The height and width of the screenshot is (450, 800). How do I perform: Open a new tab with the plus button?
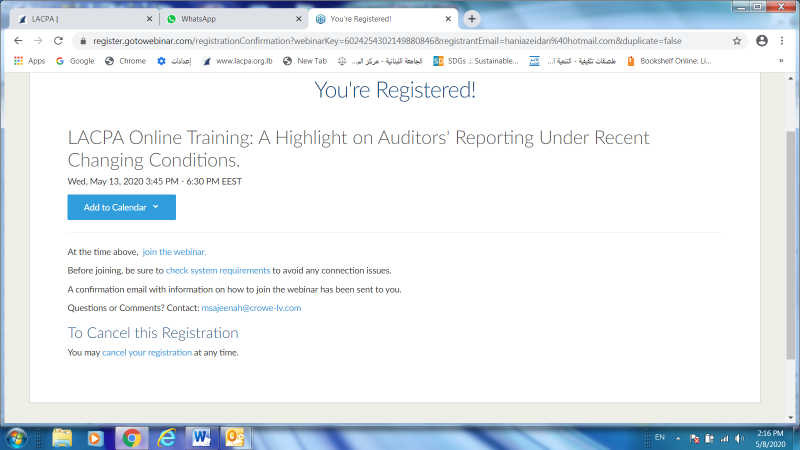pyautogui.click(x=472, y=19)
